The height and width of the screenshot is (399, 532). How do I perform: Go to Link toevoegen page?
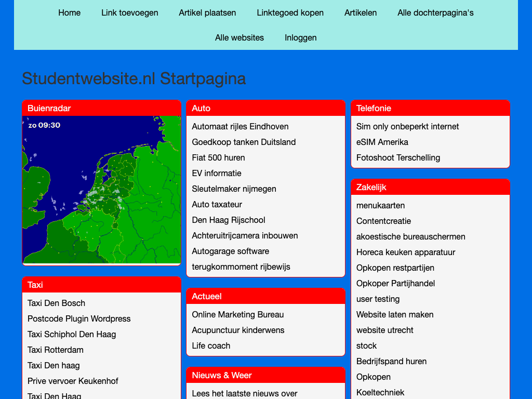pyautogui.click(x=129, y=12)
